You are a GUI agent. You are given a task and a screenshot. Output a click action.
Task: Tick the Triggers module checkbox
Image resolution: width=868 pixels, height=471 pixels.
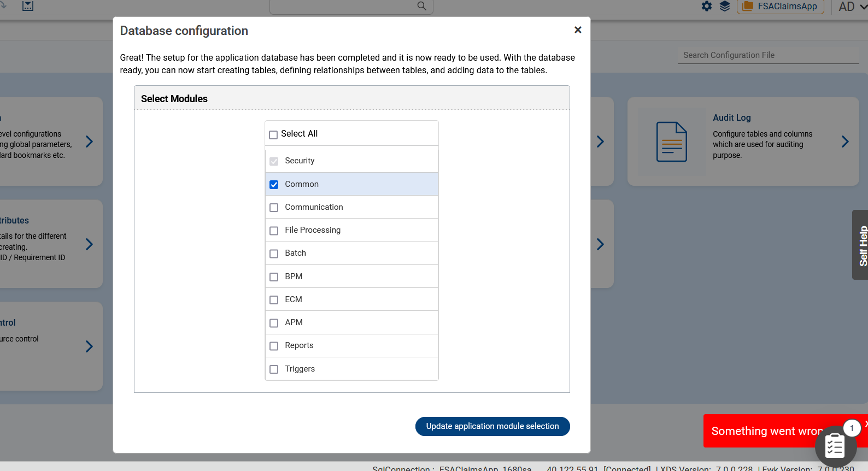(274, 369)
